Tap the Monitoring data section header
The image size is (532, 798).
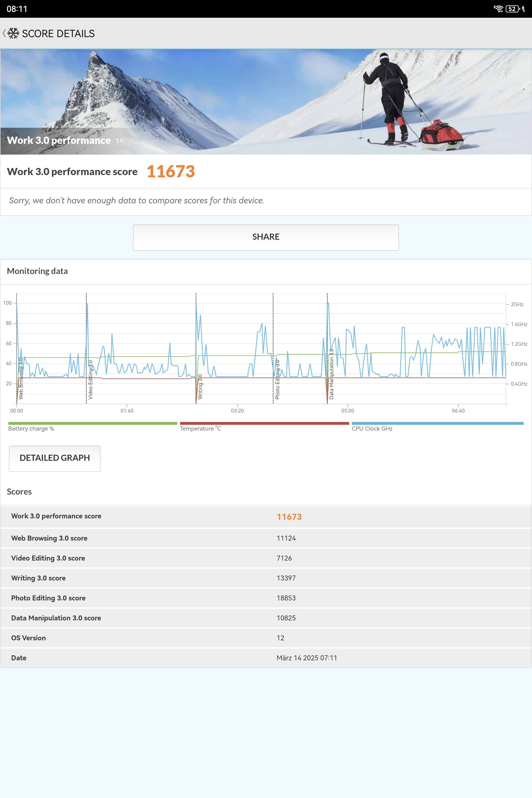tap(37, 271)
